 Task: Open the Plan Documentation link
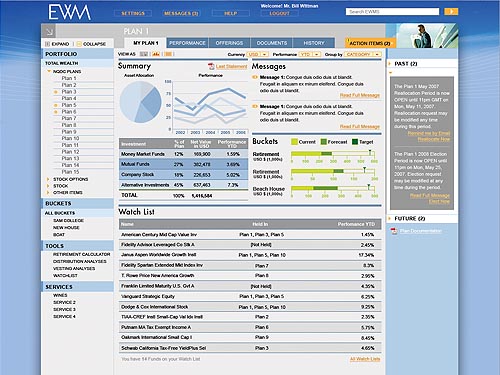tap(421, 231)
